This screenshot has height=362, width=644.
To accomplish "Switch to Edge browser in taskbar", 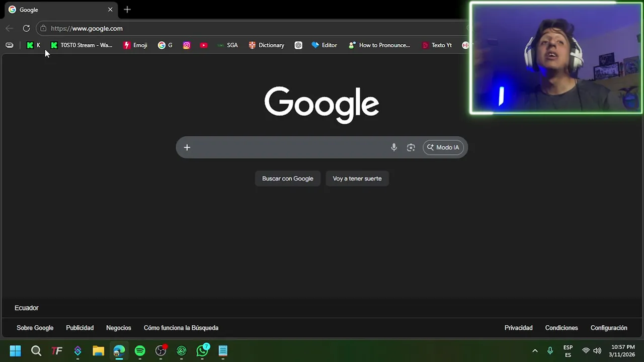I will pos(119,350).
